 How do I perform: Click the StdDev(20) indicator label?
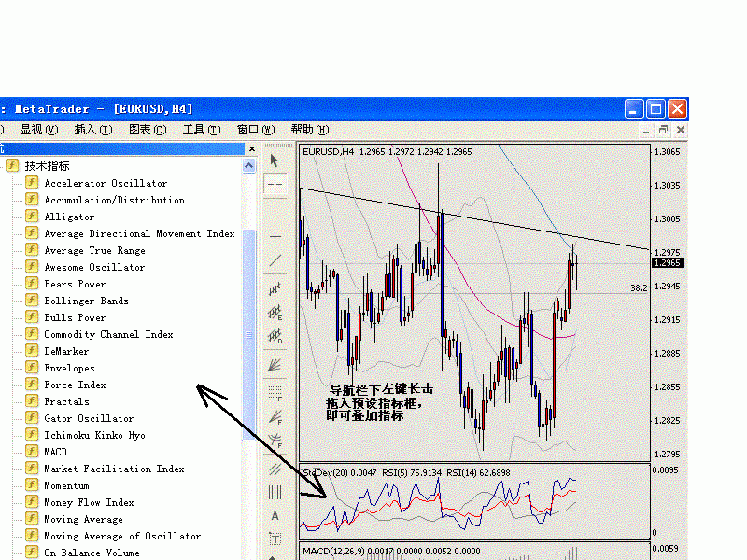(340, 473)
